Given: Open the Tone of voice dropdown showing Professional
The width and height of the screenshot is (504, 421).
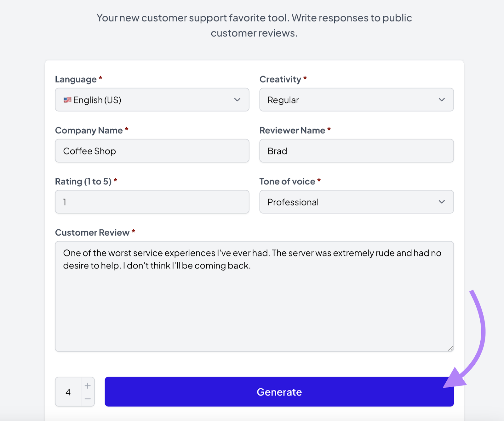Looking at the screenshot, I should point(356,202).
